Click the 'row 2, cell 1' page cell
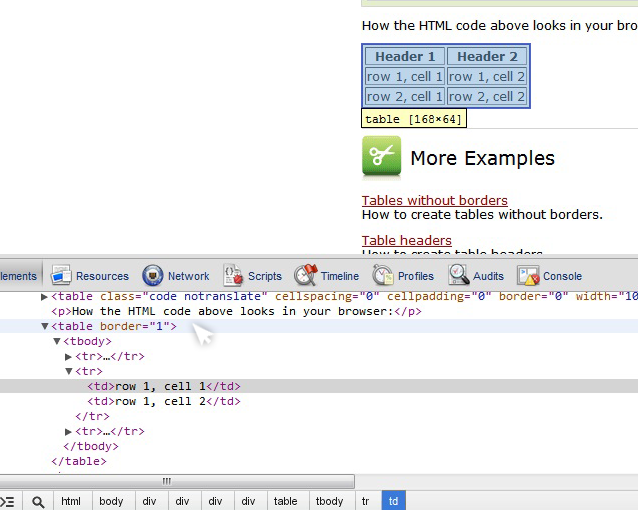Viewport: 638px width, 510px height. click(405, 96)
